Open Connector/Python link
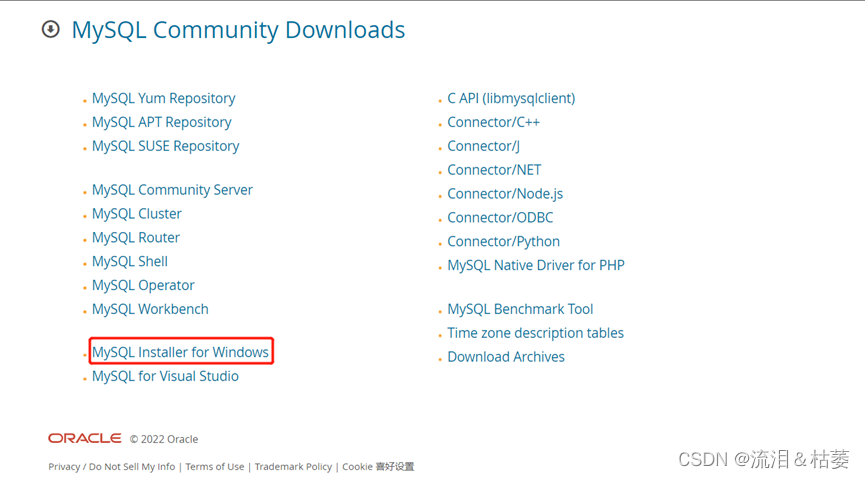 (503, 241)
